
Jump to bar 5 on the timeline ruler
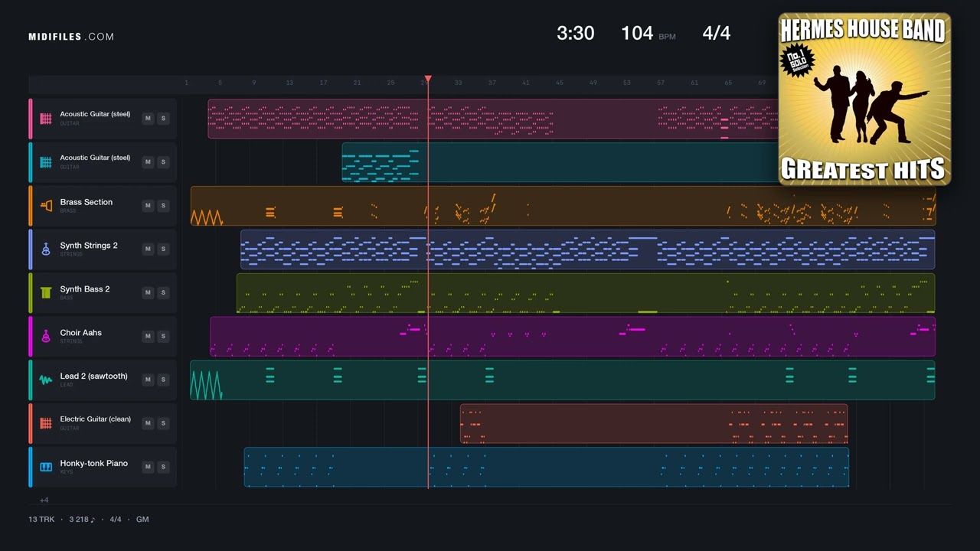pyautogui.click(x=220, y=83)
